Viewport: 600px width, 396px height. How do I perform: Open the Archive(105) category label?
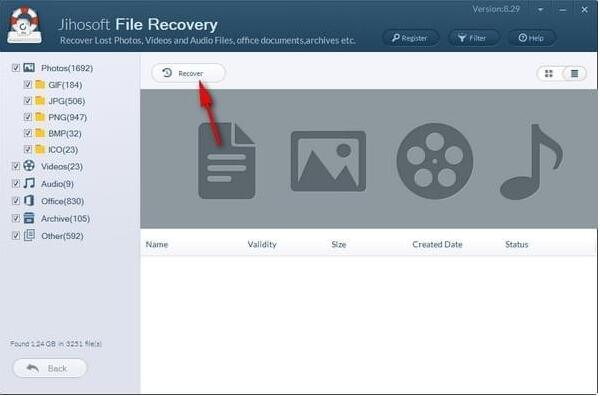[x=65, y=218]
